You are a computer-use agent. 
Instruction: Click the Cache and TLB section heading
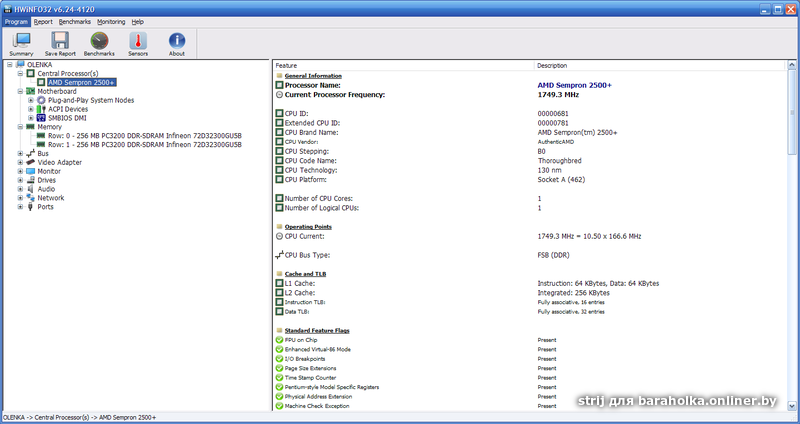click(x=305, y=274)
